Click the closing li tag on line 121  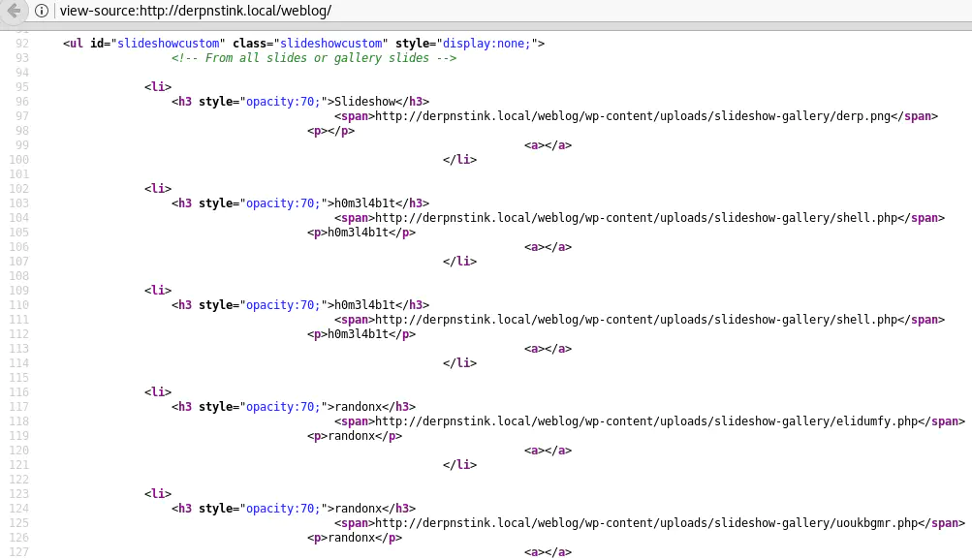pos(459,465)
